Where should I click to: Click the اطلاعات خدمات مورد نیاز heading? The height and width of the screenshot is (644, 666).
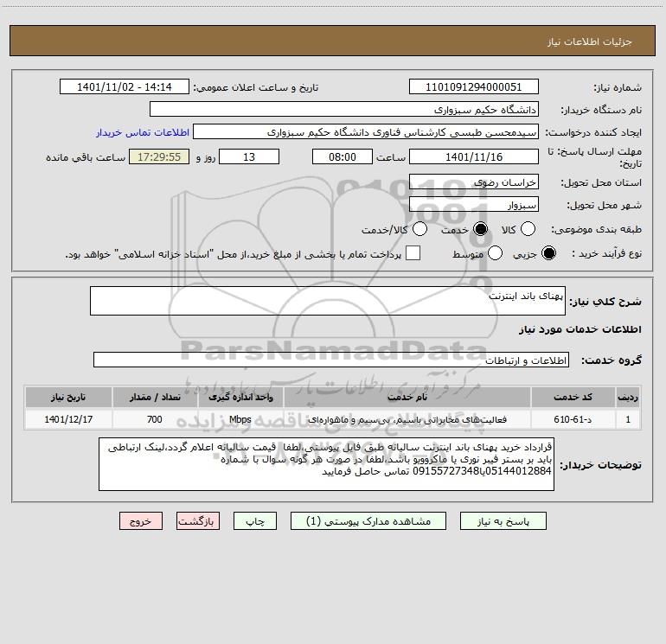coord(580,329)
